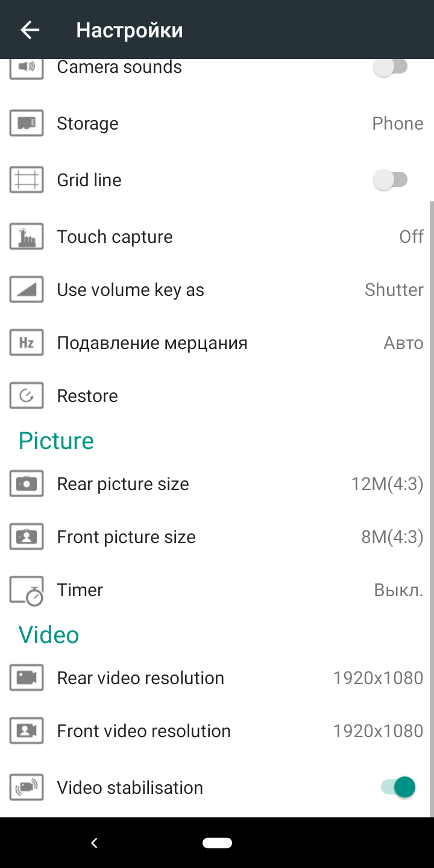
Task: Click the Video stabilisation icon
Action: coord(27,788)
